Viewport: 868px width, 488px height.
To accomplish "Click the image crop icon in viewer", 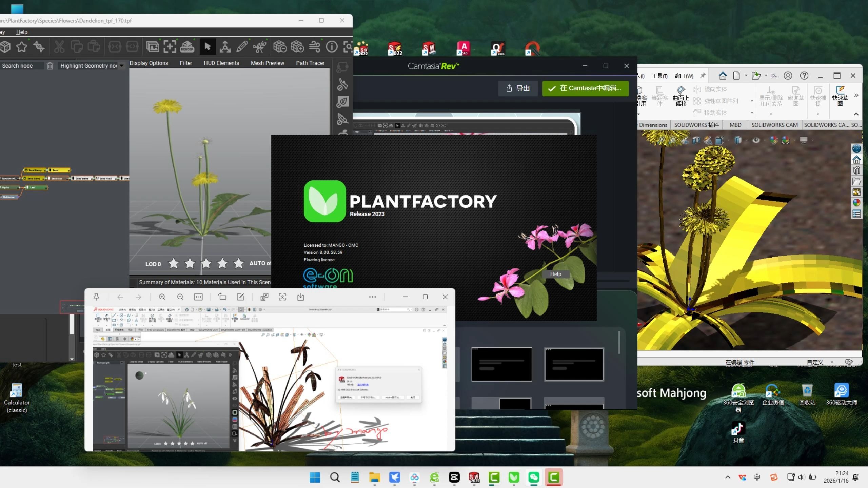I will pos(282,297).
